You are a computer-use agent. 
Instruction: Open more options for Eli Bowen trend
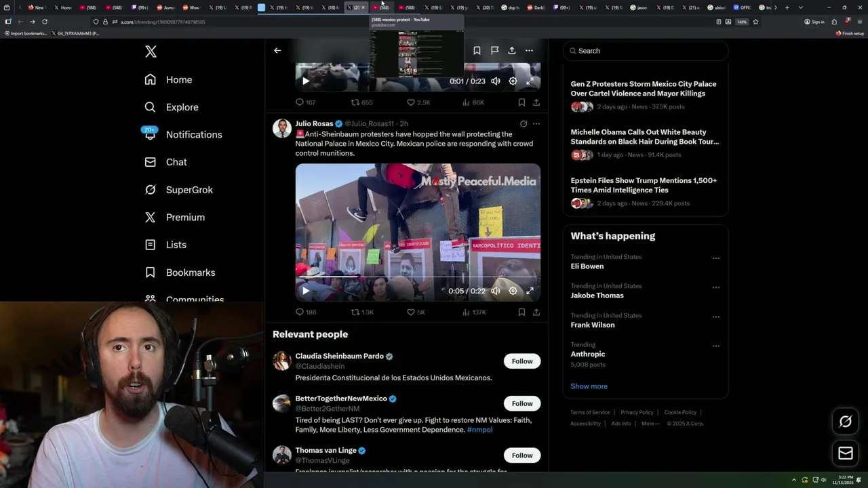tap(715, 258)
